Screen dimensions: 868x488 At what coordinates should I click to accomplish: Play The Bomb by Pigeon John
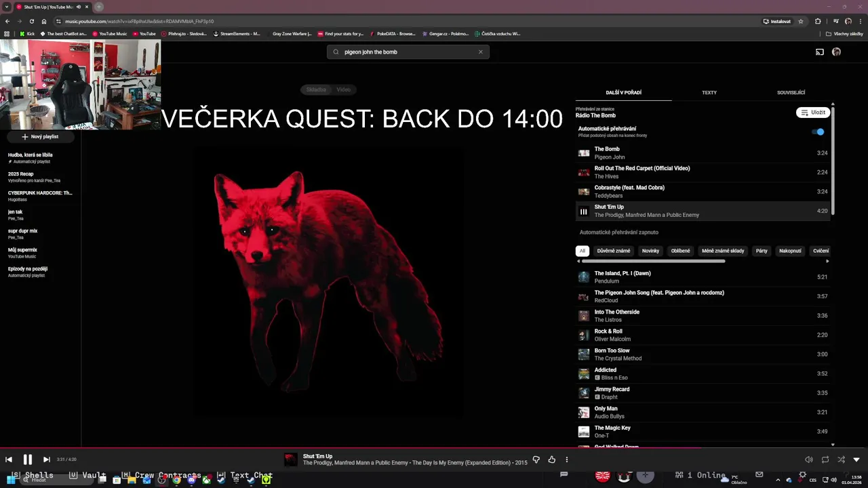pyautogui.click(x=703, y=153)
